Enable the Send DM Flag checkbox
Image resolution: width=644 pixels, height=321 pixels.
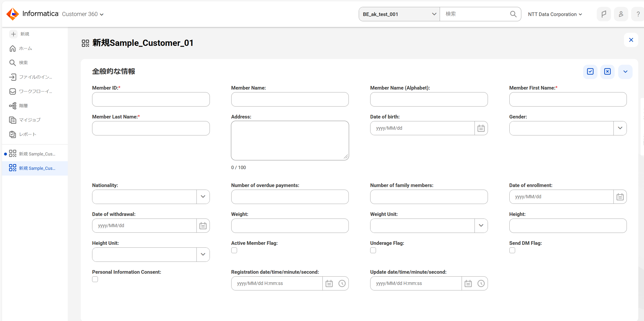[512, 250]
